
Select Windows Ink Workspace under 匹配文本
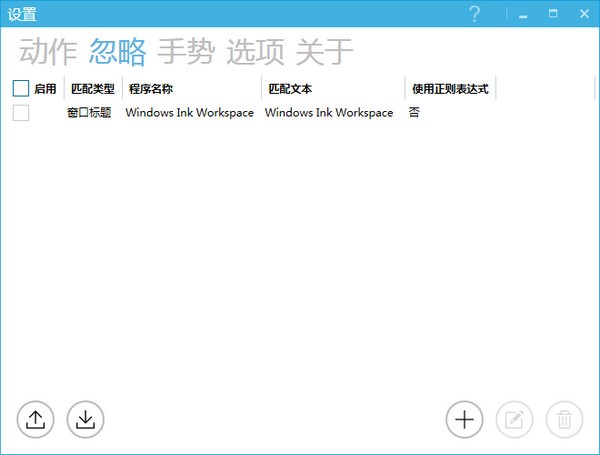click(x=329, y=113)
